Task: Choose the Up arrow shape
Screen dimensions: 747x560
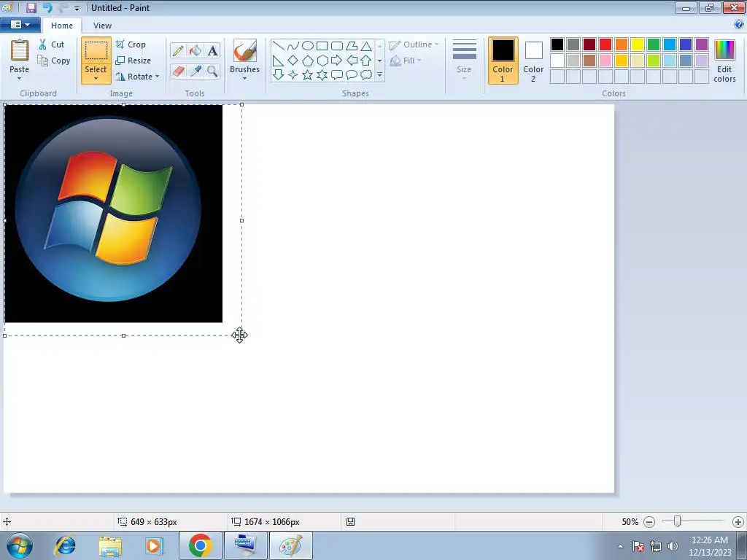Action: coord(366,61)
